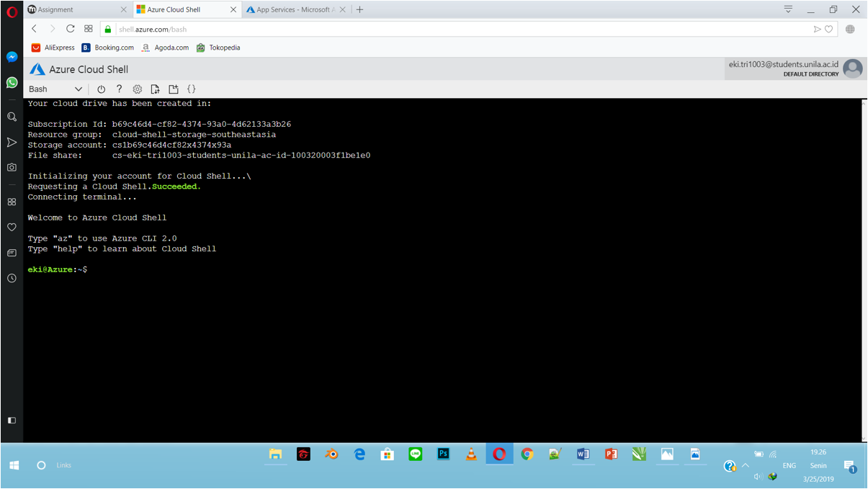Open Facebook Messenger in the sidebar
The height and width of the screenshot is (489, 868).
pos(12,57)
